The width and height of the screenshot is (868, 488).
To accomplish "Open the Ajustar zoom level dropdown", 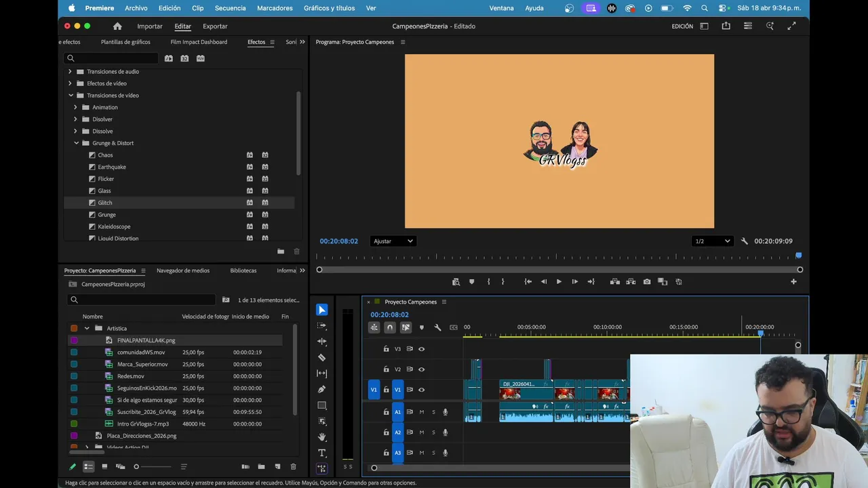I will pos(393,241).
